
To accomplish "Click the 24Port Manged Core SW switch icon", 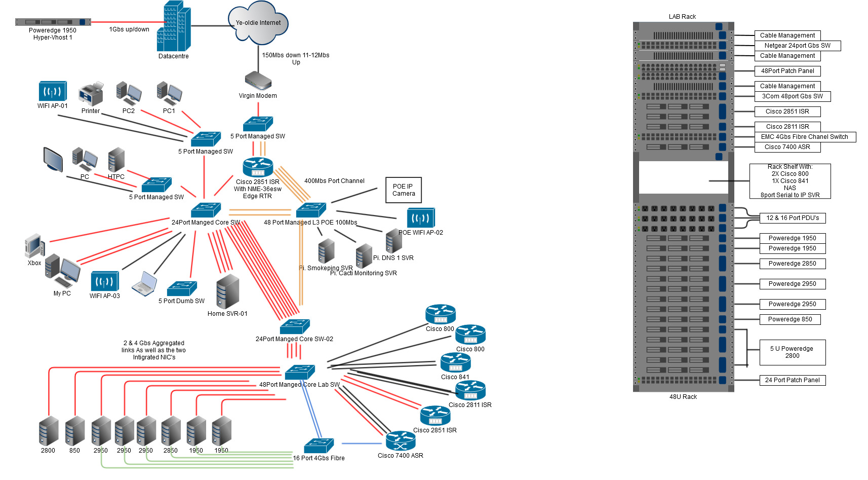I will pyautogui.click(x=206, y=210).
